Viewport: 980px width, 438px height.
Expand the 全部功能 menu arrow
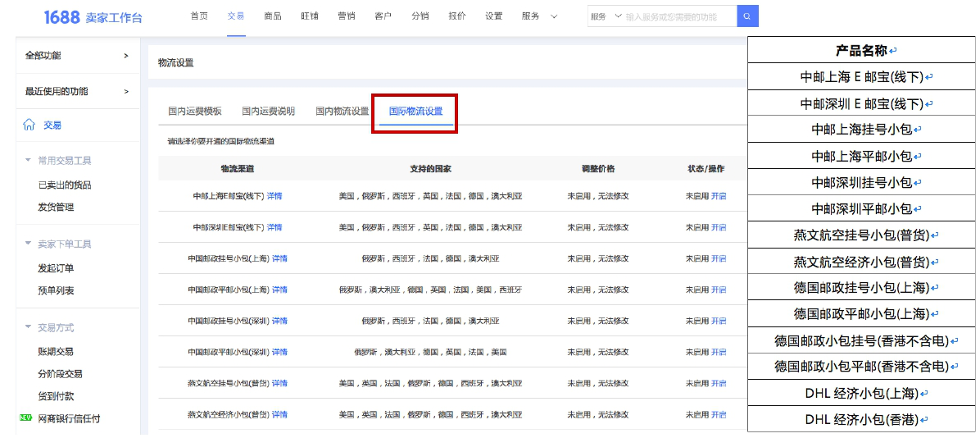coord(126,56)
